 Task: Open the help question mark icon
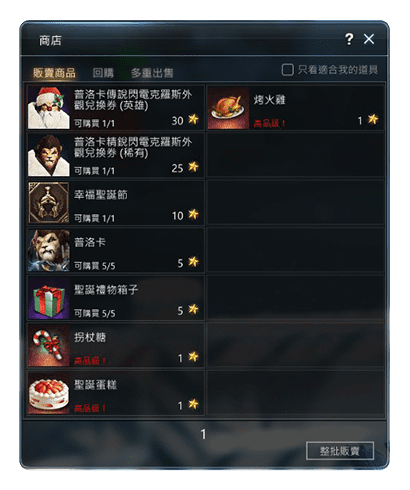349,39
